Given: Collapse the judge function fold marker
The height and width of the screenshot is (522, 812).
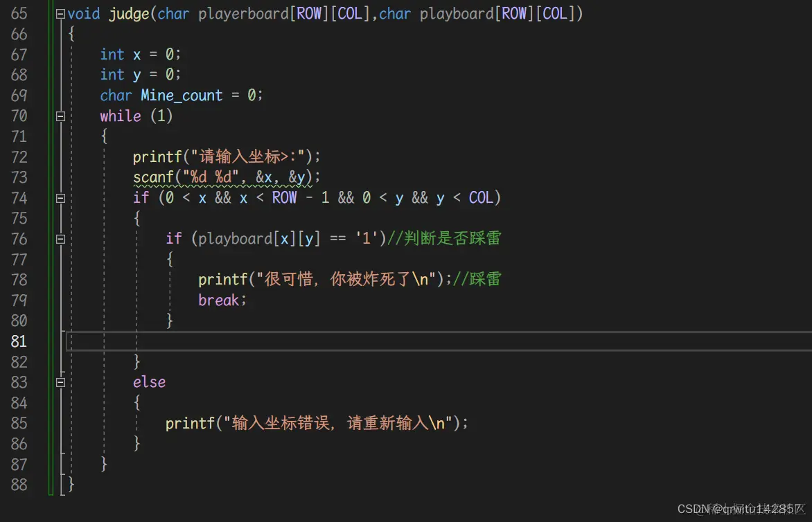Looking at the screenshot, I should point(60,14).
